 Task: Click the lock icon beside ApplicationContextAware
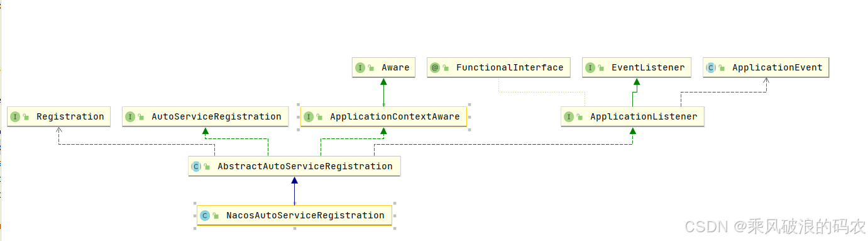click(319, 117)
